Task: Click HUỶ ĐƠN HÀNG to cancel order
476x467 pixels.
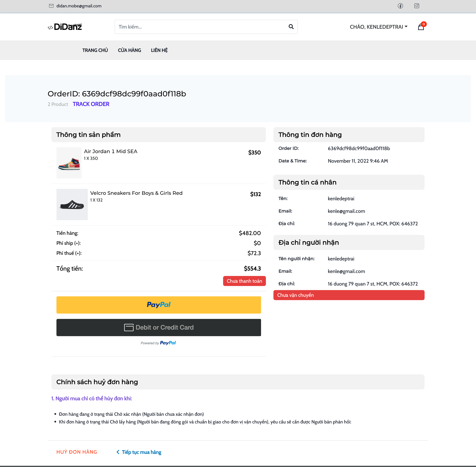Action: [x=77, y=452]
